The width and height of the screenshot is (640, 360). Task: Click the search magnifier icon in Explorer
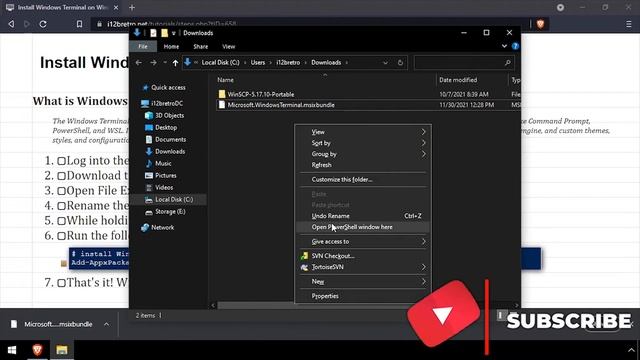[x=507, y=62]
